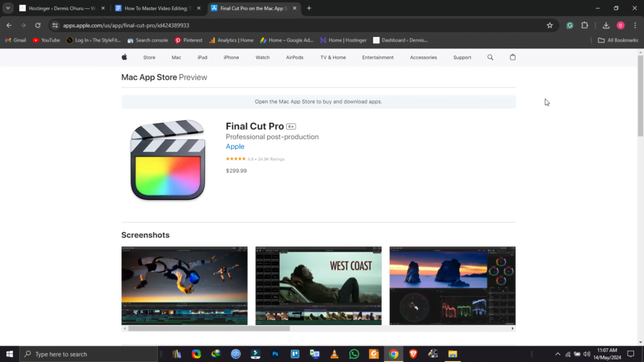Click the screenshots scroll right arrow
This screenshot has width=644, height=362.
(513, 328)
